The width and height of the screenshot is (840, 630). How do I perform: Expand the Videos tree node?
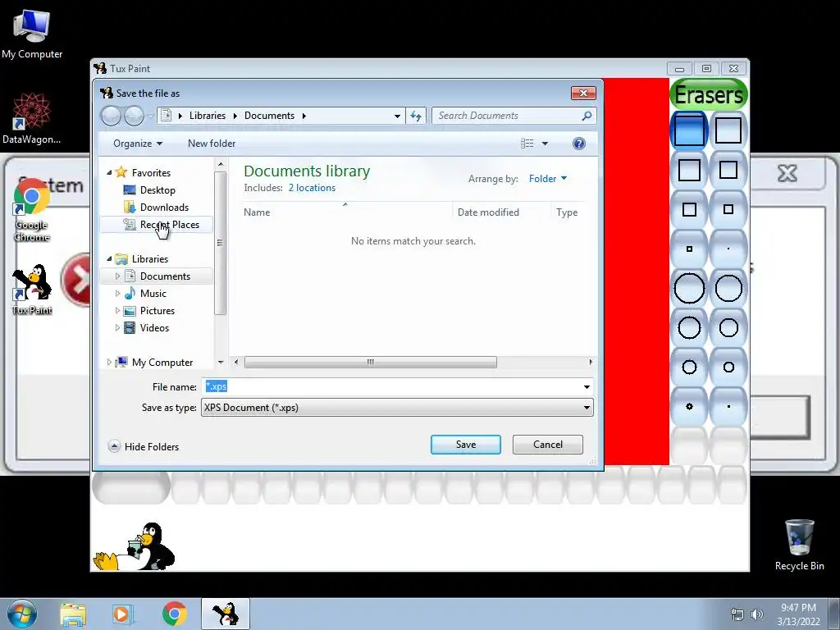pyautogui.click(x=118, y=328)
